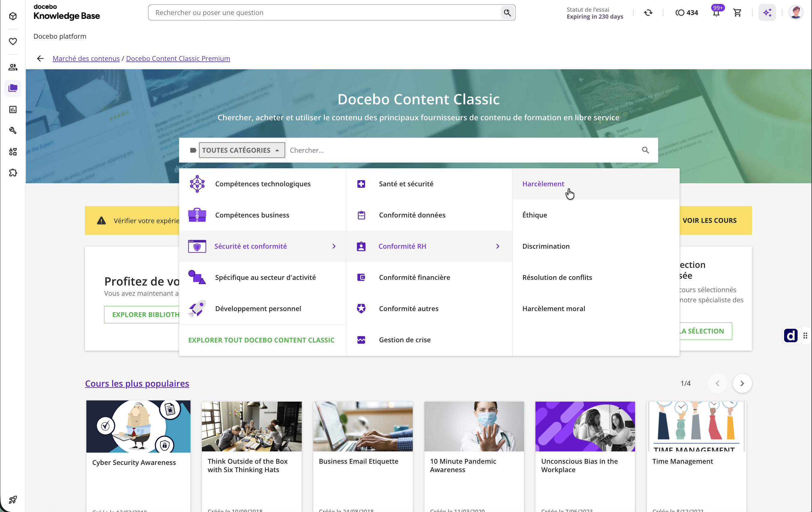Click the magnifier in the Chercher field
The height and width of the screenshot is (512, 812).
(x=646, y=150)
